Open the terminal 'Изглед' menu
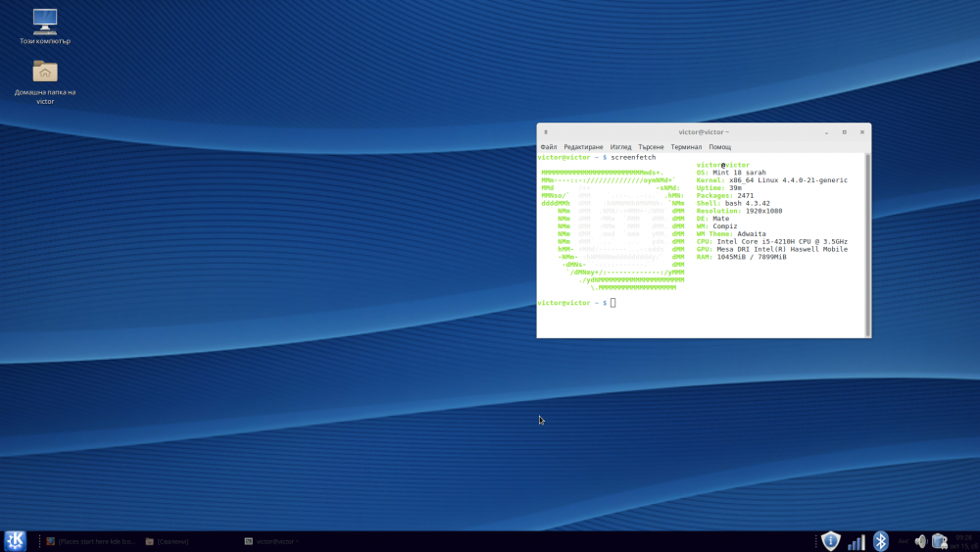The width and height of the screenshot is (980, 552). [x=620, y=147]
